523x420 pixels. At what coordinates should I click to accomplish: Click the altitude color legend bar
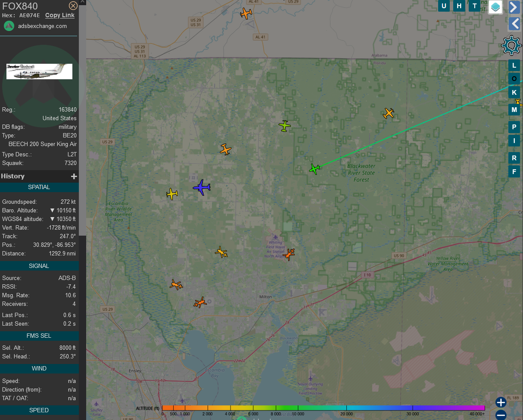point(324,408)
